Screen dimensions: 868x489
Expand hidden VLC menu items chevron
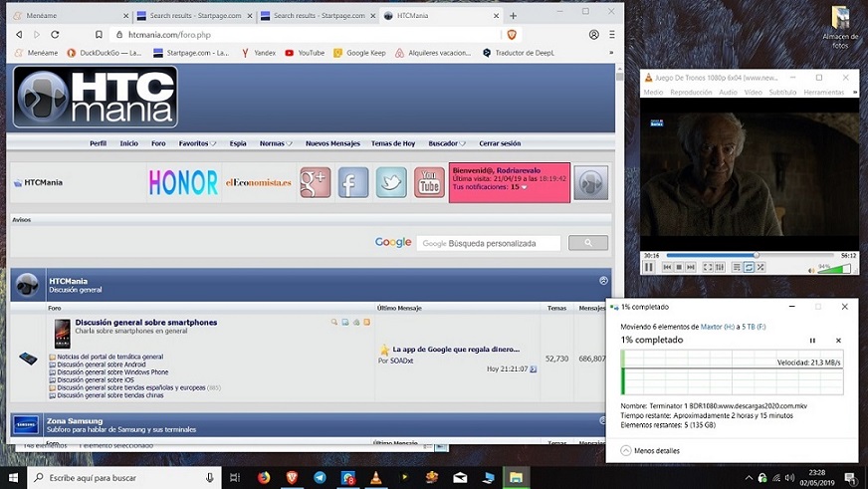[855, 93]
